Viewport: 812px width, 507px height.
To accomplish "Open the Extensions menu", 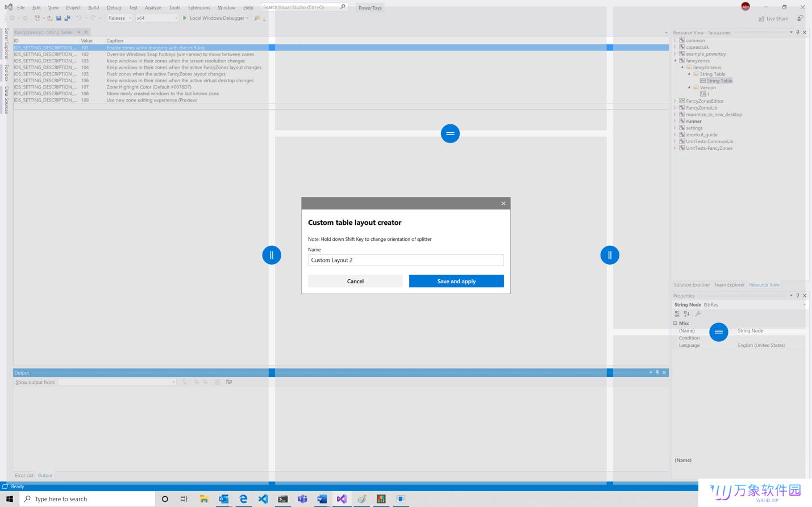I will pos(199,7).
